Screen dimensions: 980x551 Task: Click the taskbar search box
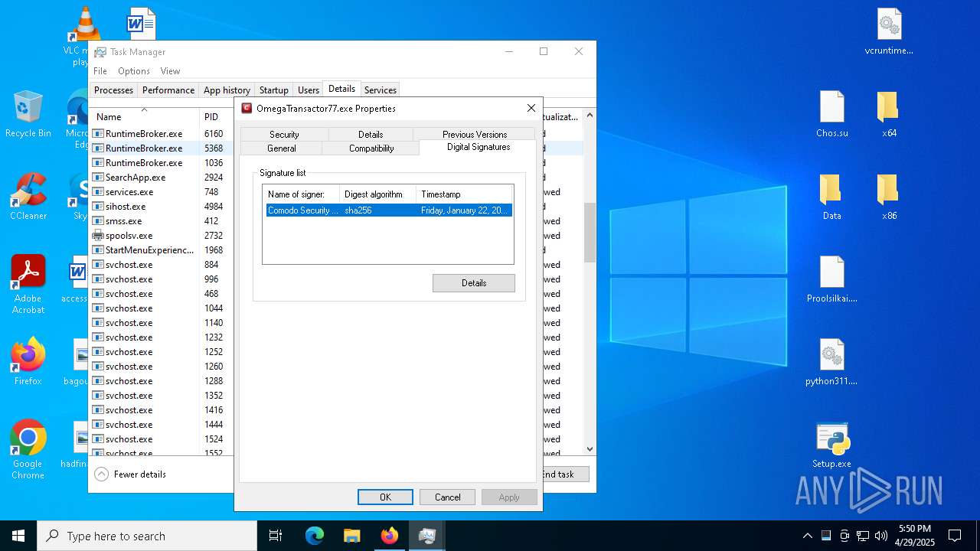tap(147, 536)
